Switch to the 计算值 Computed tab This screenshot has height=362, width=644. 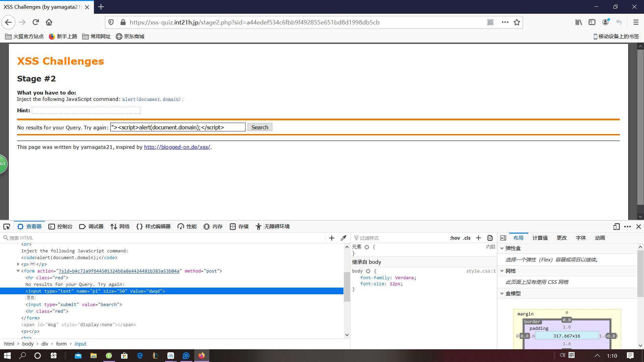coord(540,238)
